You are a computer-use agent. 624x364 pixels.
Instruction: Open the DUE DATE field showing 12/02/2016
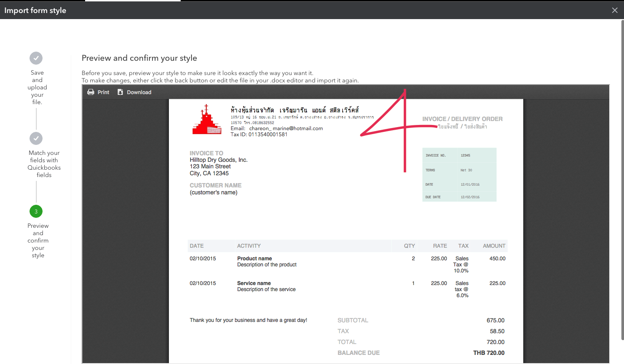(469, 197)
